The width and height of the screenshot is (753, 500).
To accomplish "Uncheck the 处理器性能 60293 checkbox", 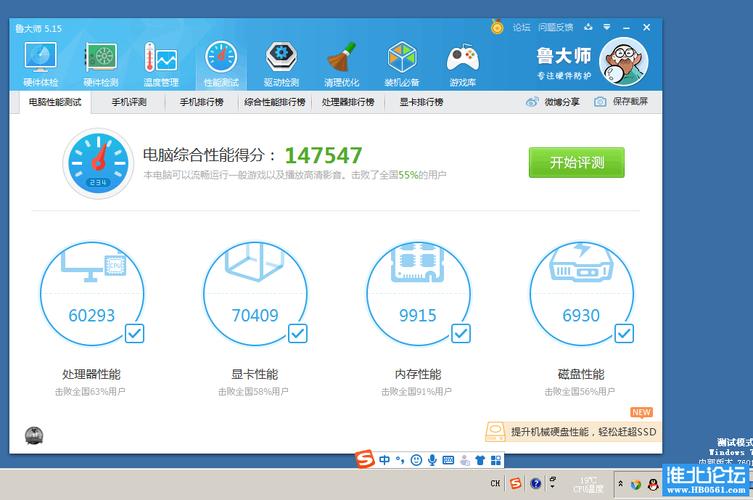I will (x=134, y=333).
